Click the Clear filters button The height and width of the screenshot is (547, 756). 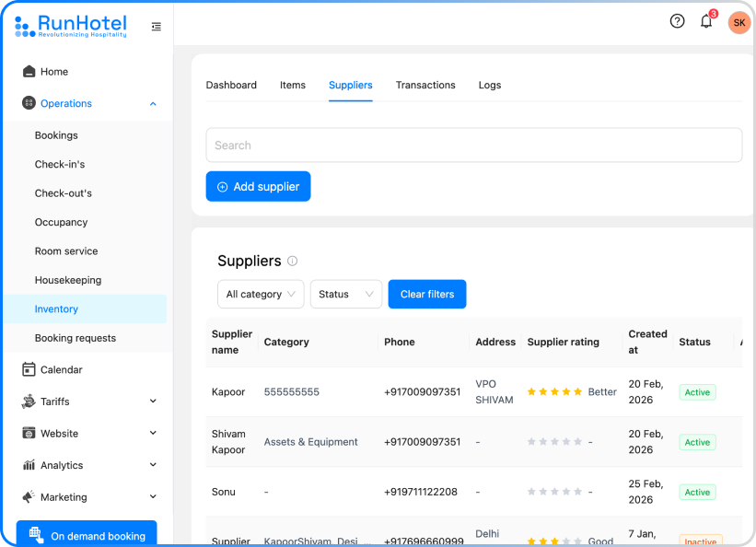tap(427, 295)
